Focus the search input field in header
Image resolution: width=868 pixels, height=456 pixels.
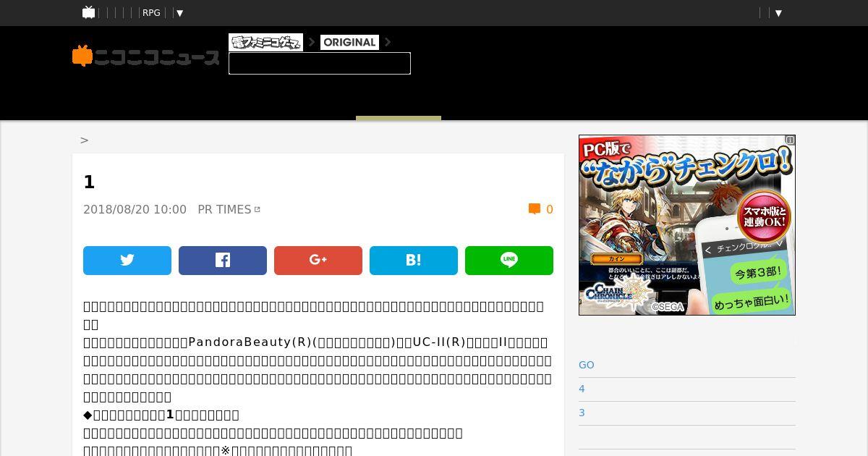[320, 63]
